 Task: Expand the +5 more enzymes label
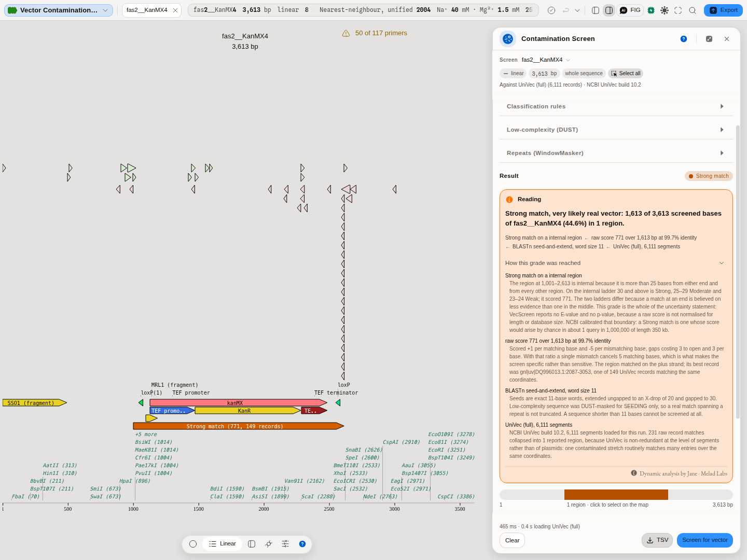(x=146, y=435)
